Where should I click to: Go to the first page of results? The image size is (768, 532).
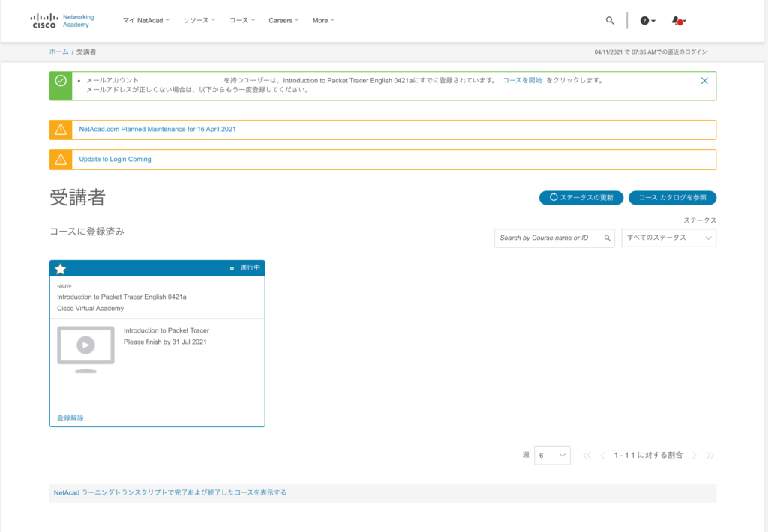pyautogui.click(x=586, y=455)
